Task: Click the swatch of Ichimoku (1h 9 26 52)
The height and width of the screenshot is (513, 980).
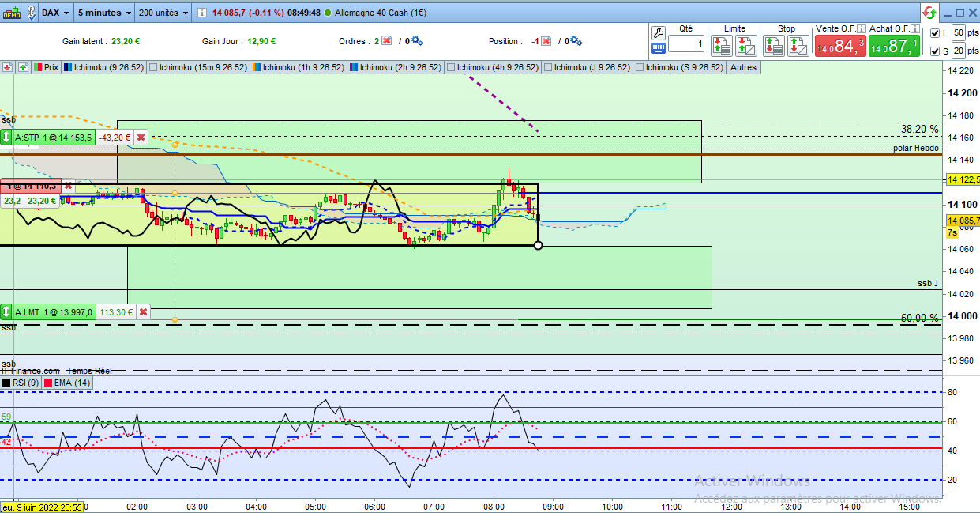Action: pyautogui.click(x=256, y=68)
